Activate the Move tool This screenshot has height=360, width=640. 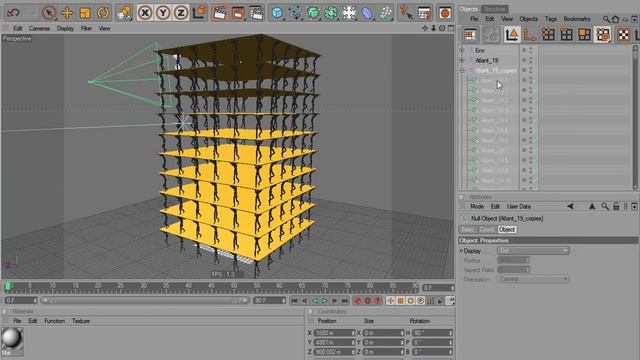(x=67, y=13)
